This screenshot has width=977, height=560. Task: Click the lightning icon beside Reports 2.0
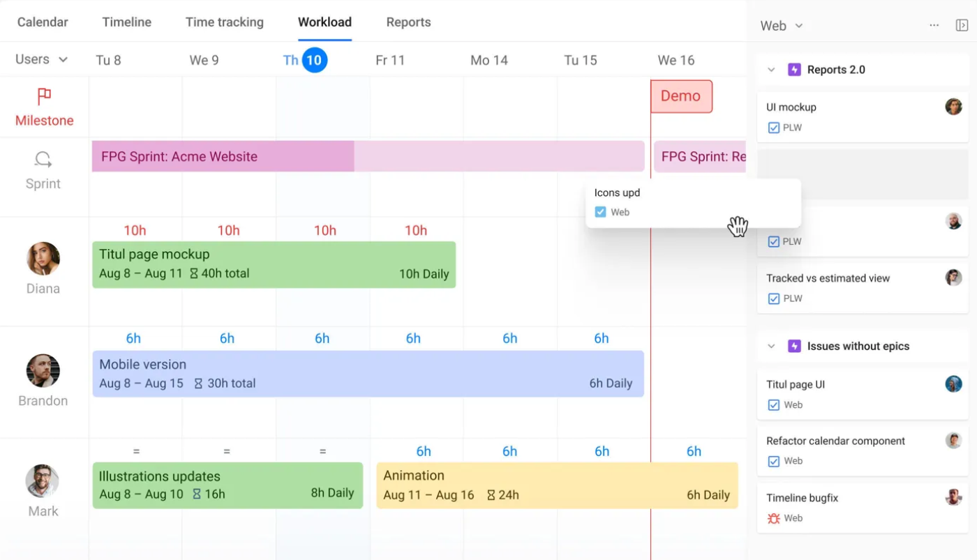pyautogui.click(x=793, y=70)
